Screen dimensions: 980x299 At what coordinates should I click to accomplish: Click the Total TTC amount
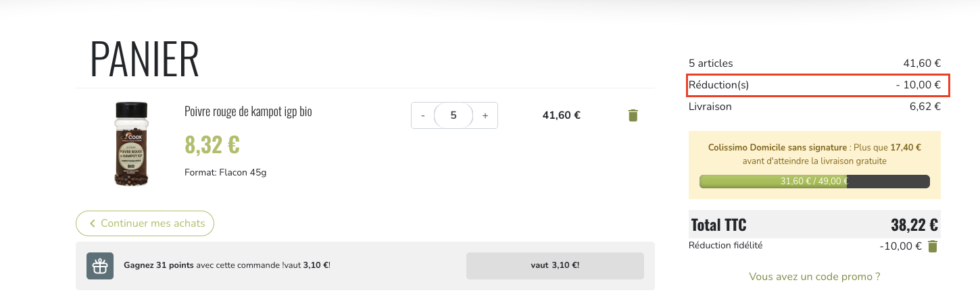(914, 225)
